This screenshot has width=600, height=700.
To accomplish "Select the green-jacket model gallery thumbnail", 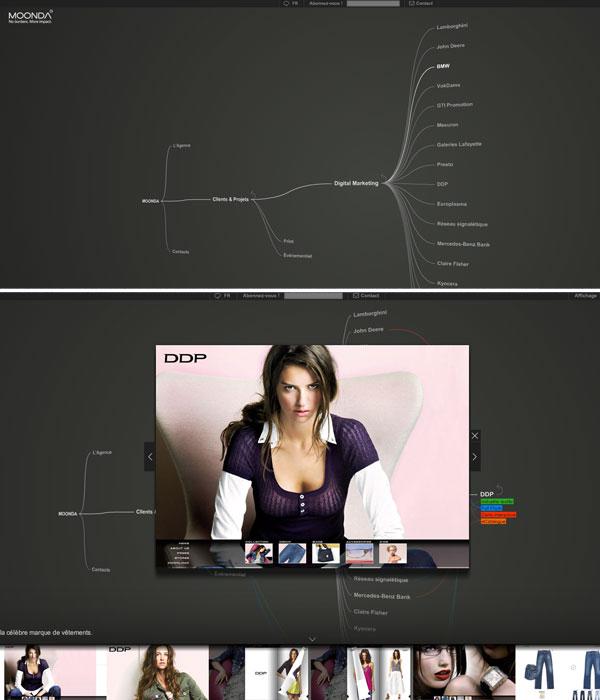I will click(158, 672).
